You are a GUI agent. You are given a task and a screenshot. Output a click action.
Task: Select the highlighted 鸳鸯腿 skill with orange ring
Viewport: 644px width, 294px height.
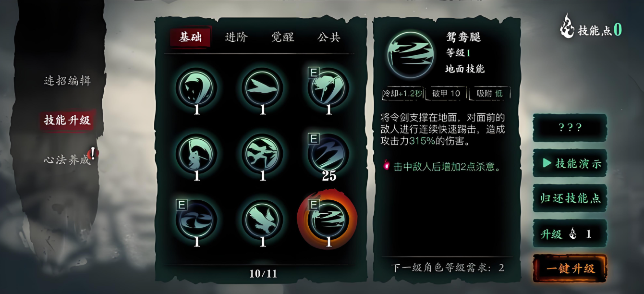tap(328, 220)
